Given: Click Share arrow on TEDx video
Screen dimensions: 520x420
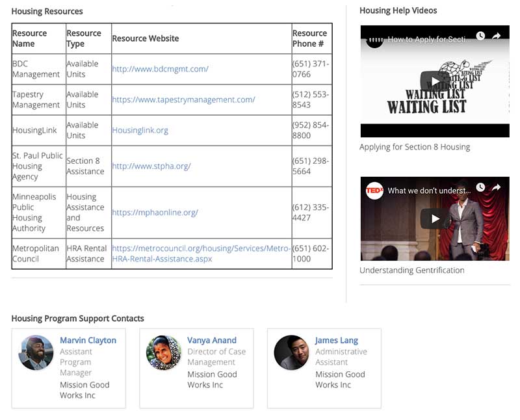Looking at the screenshot, I should 497,187.
